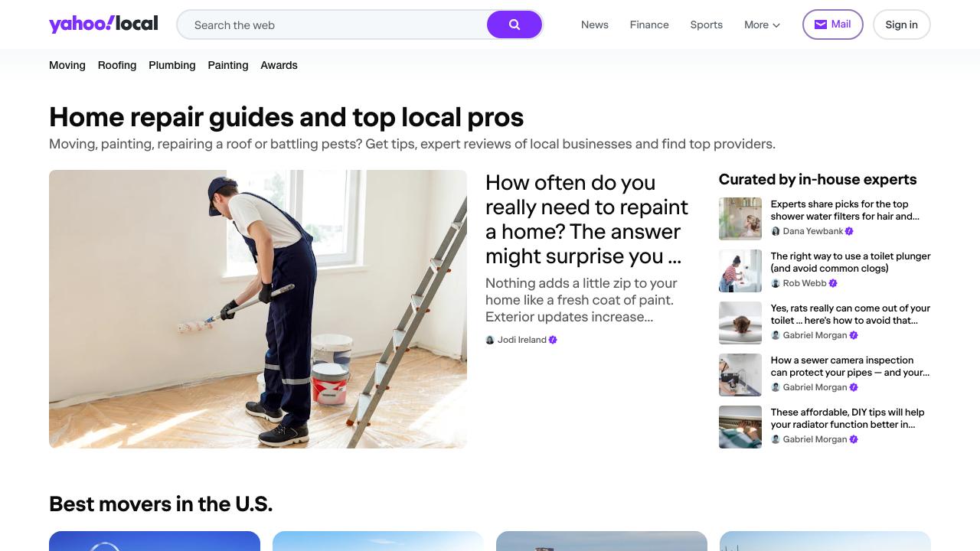Select the Plumbing category tab

pyautogui.click(x=172, y=65)
